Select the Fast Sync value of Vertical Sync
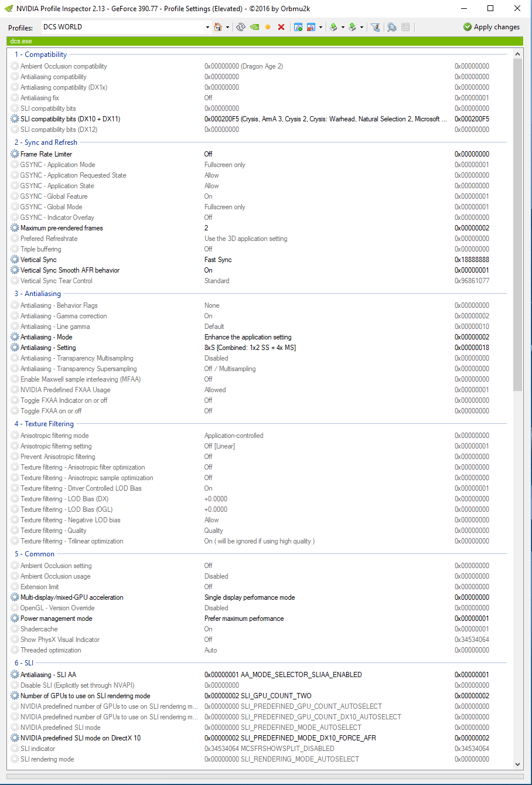Screen dimensions: 532x785 pyautogui.click(x=218, y=260)
